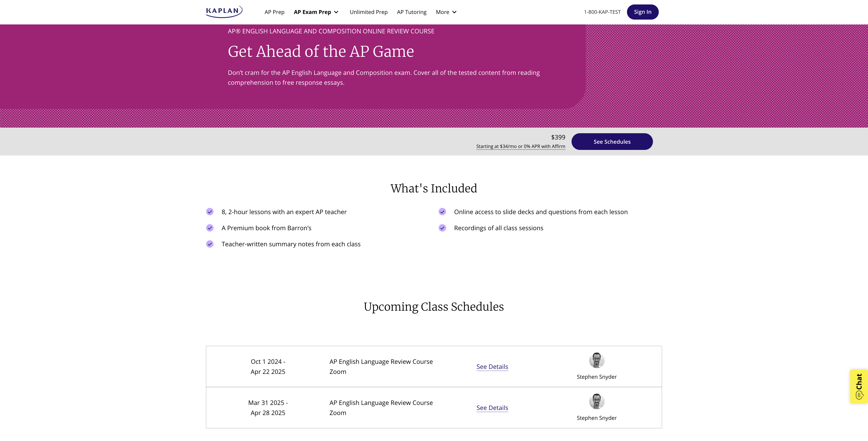Click the 1-800-KAP-TEST phone number
The image size is (868, 441).
[x=602, y=12]
